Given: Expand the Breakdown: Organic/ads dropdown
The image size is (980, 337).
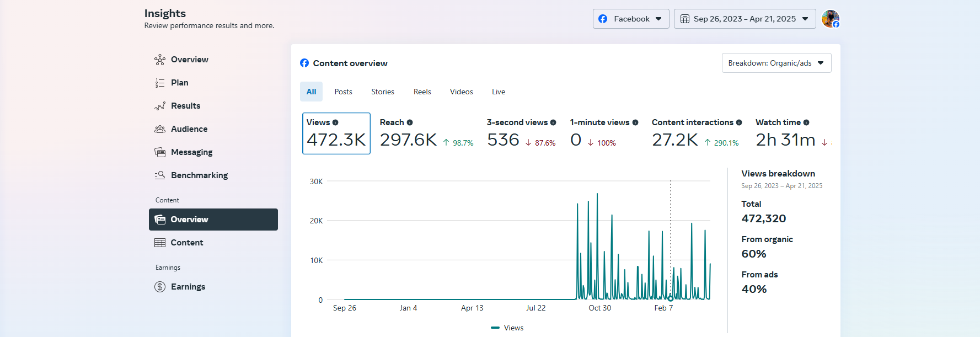Looking at the screenshot, I should coord(776,63).
